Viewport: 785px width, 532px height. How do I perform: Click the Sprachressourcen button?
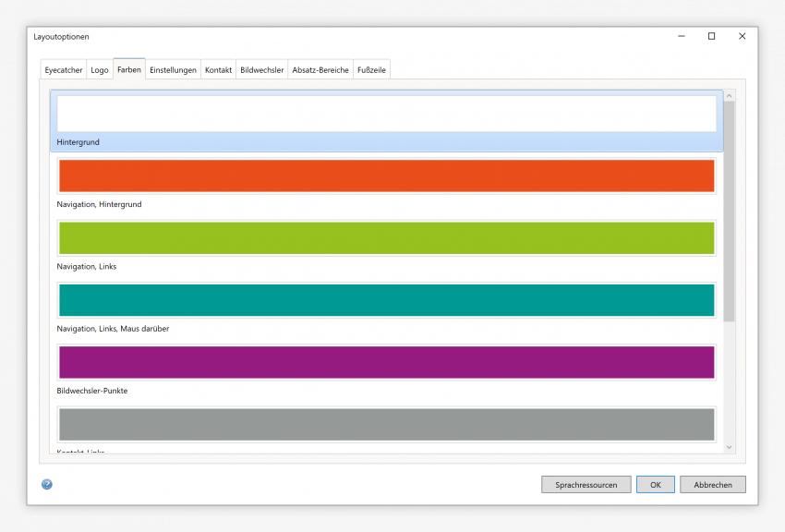point(586,485)
